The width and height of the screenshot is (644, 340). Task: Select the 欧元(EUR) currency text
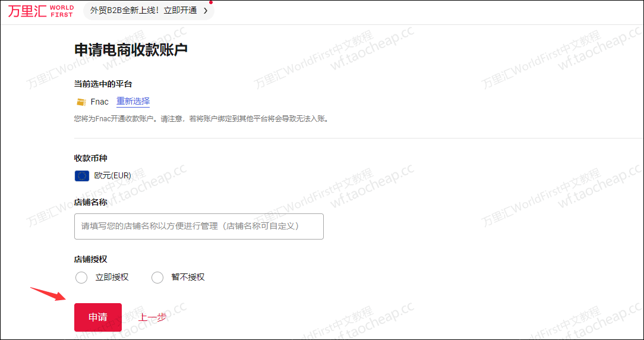[x=112, y=176]
